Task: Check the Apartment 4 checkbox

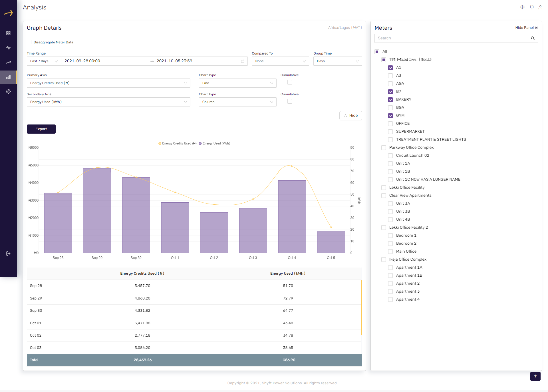Action: point(390,299)
